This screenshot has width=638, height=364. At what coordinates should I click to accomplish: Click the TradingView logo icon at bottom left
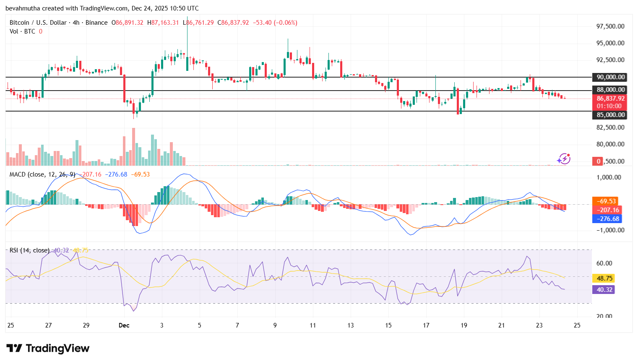(14, 348)
